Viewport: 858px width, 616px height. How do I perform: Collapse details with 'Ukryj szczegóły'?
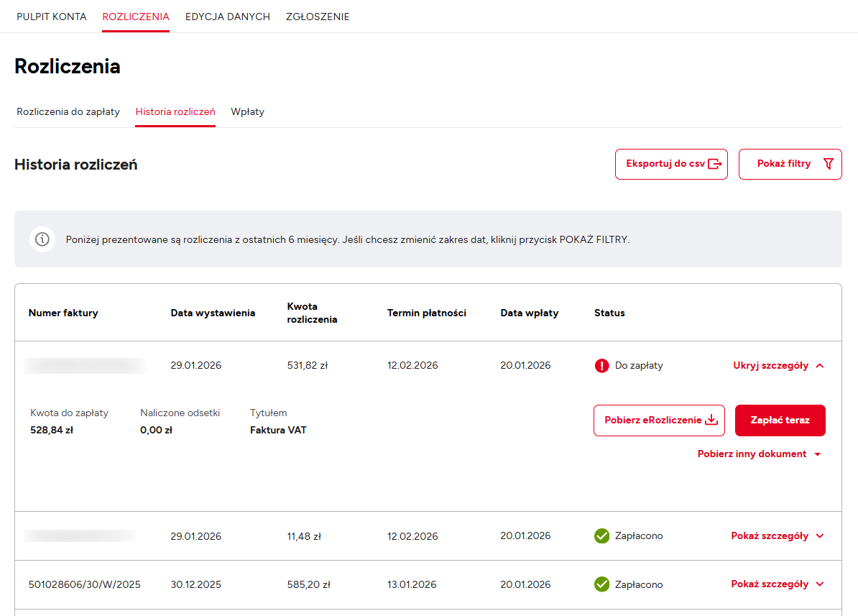tap(778, 366)
